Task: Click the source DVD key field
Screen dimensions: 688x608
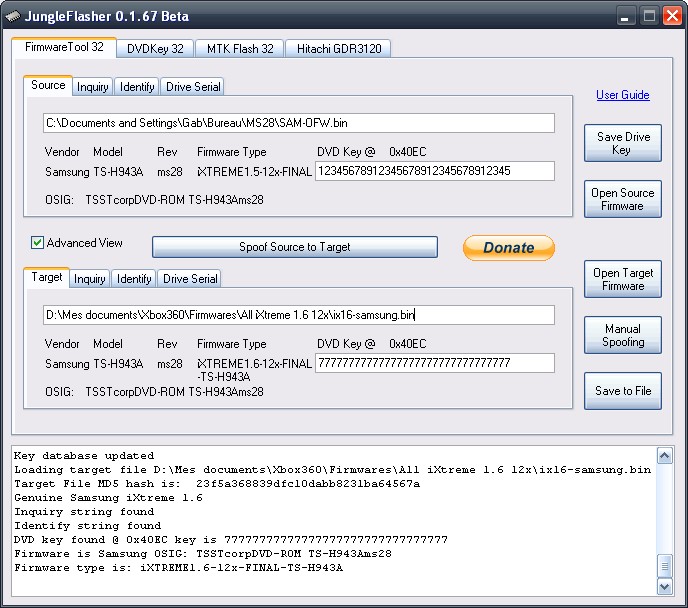Action: click(435, 171)
